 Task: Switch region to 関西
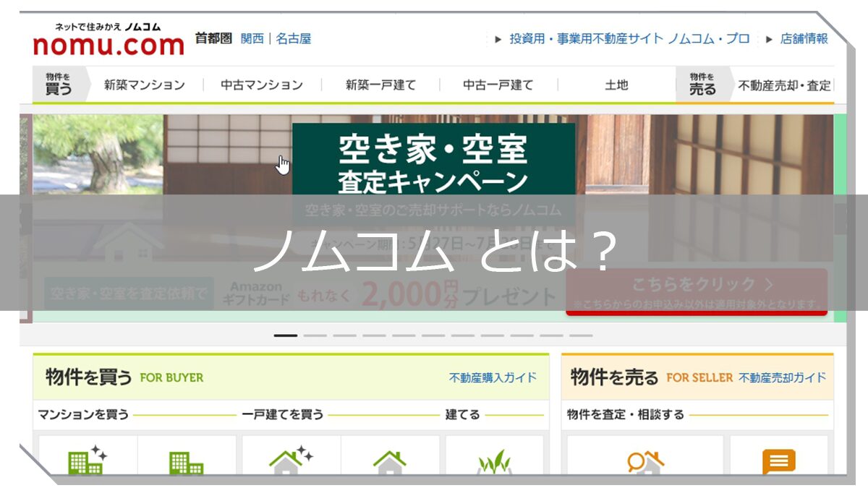(x=252, y=38)
